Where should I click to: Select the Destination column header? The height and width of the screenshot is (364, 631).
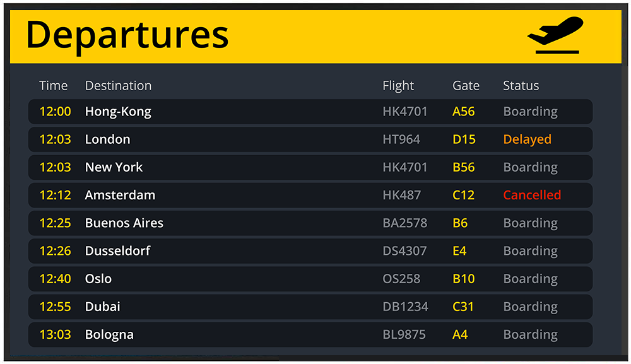point(118,86)
